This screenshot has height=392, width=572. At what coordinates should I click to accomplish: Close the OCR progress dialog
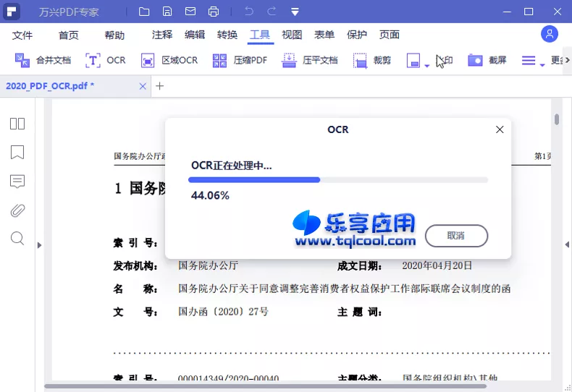(x=500, y=129)
